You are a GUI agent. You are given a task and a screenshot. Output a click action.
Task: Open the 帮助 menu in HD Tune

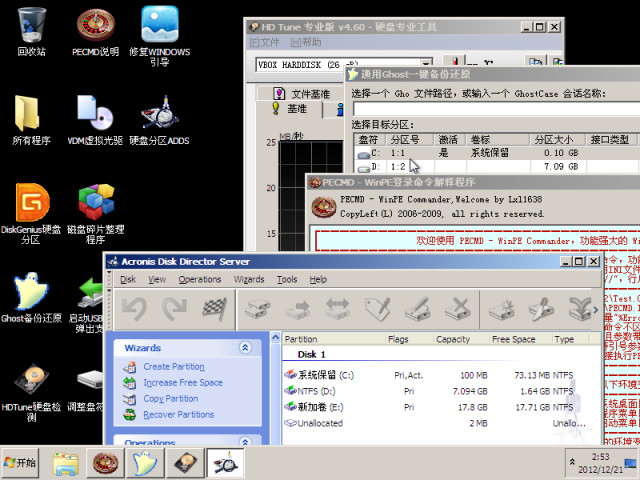tap(306, 42)
